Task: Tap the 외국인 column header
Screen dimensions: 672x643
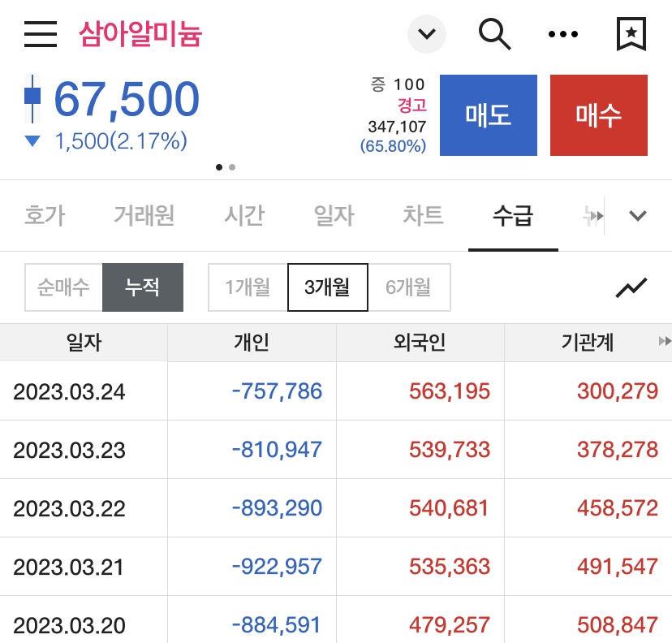Action: click(x=420, y=342)
